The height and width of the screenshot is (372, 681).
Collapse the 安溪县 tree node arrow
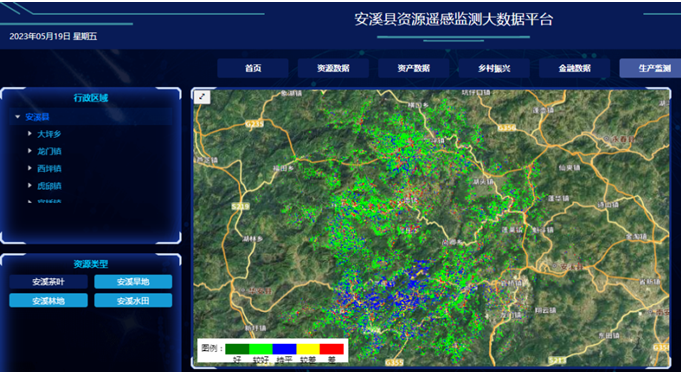pos(18,117)
